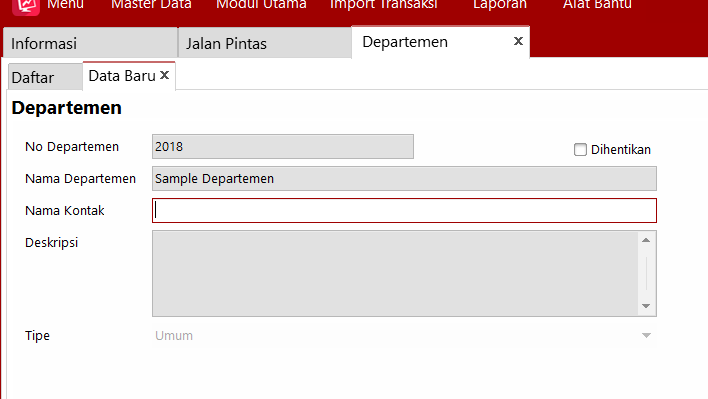Open the Master Data menu
708x399 pixels.
pos(151,5)
